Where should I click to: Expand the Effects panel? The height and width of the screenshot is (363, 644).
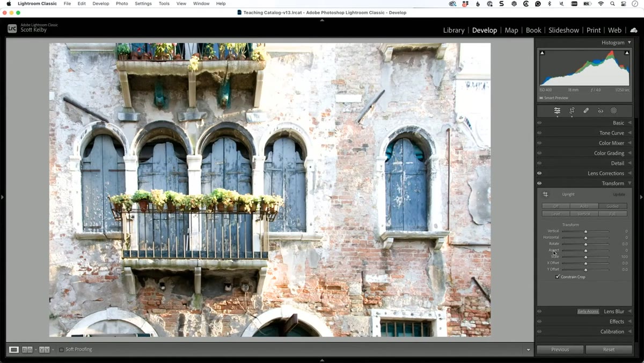630,322
